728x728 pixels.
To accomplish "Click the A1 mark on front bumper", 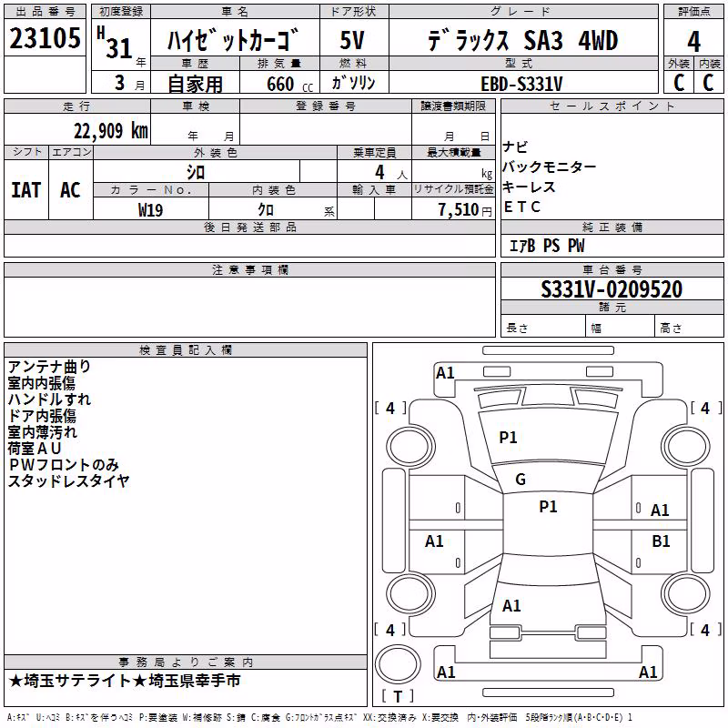I will point(445,373).
